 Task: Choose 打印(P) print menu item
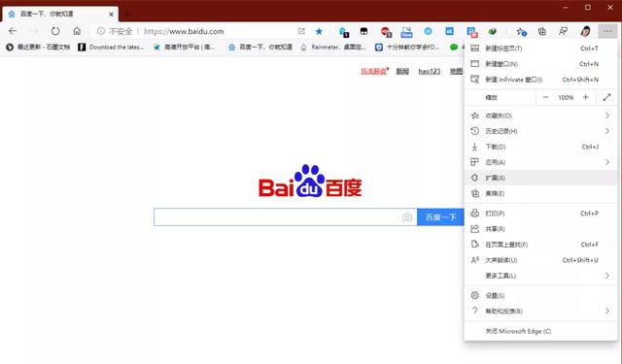pos(540,214)
